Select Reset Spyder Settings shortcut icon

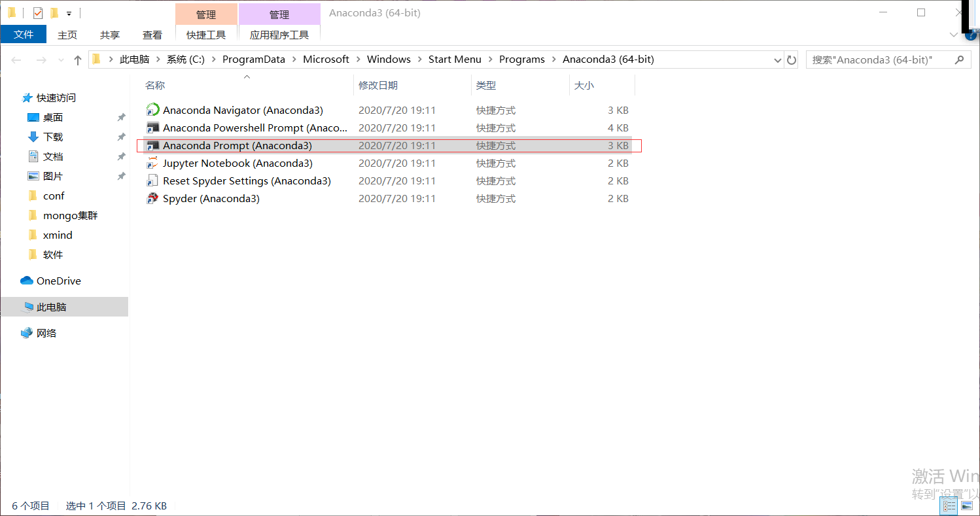153,181
